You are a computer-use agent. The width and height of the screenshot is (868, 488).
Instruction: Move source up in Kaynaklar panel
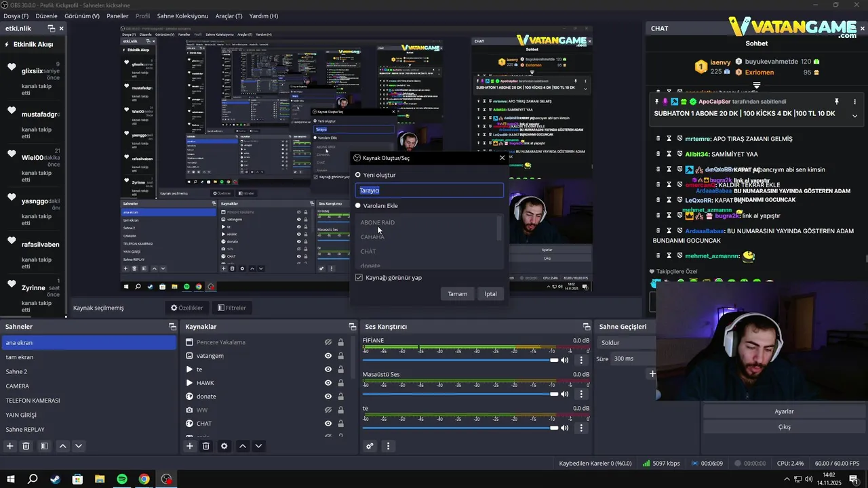click(x=242, y=446)
